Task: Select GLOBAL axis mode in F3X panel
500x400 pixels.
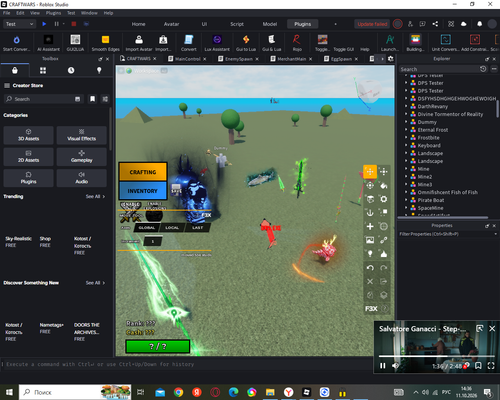Action: pyautogui.click(x=147, y=228)
